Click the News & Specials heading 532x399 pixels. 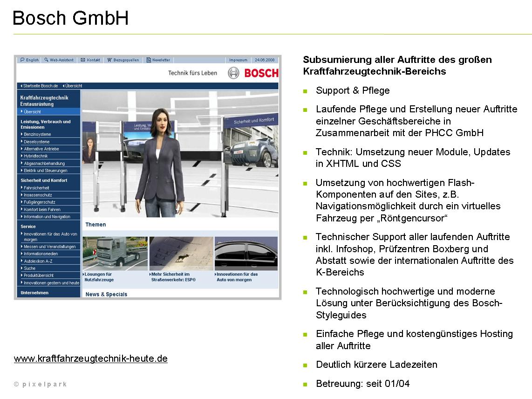(x=106, y=295)
